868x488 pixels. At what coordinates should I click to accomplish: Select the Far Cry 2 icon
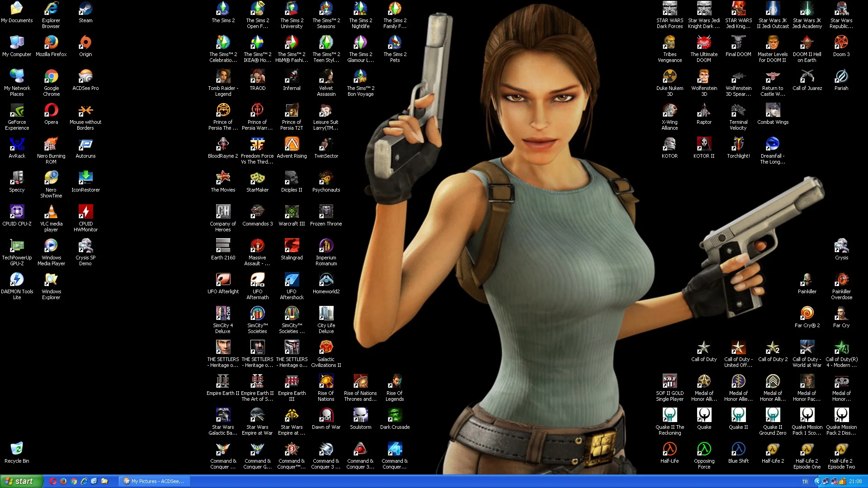[x=807, y=317]
